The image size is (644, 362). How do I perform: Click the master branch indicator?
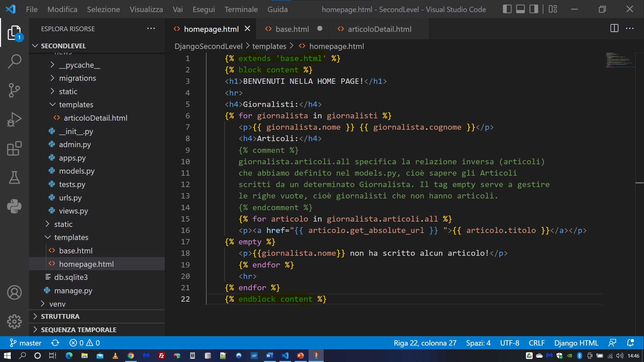pyautogui.click(x=25, y=343)
